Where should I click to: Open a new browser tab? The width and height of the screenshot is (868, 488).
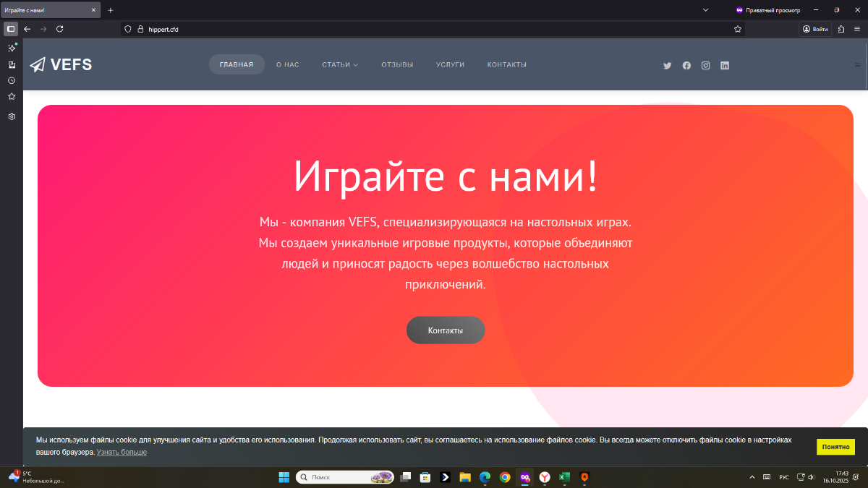[111, 10]
